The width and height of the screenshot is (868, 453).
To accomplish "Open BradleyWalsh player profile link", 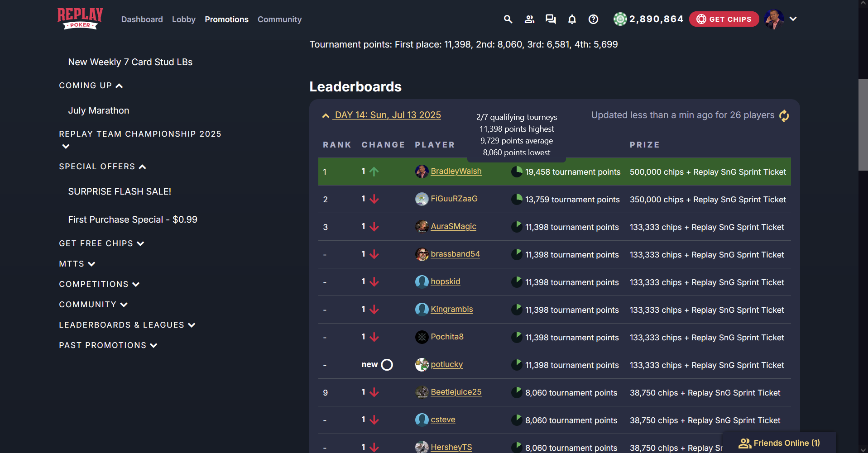I will pyautogui.click(x=456, y=171).
